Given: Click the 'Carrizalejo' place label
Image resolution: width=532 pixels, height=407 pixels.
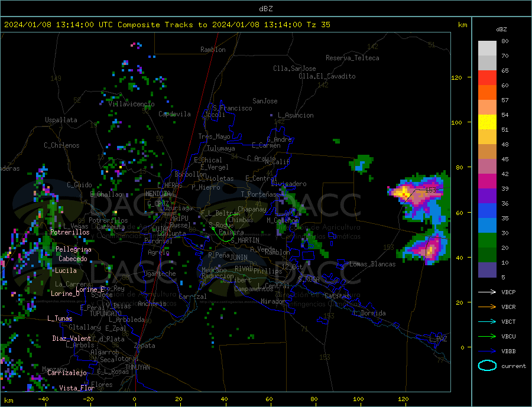Looking at the screenshot, I should click(x=67, y=373).
